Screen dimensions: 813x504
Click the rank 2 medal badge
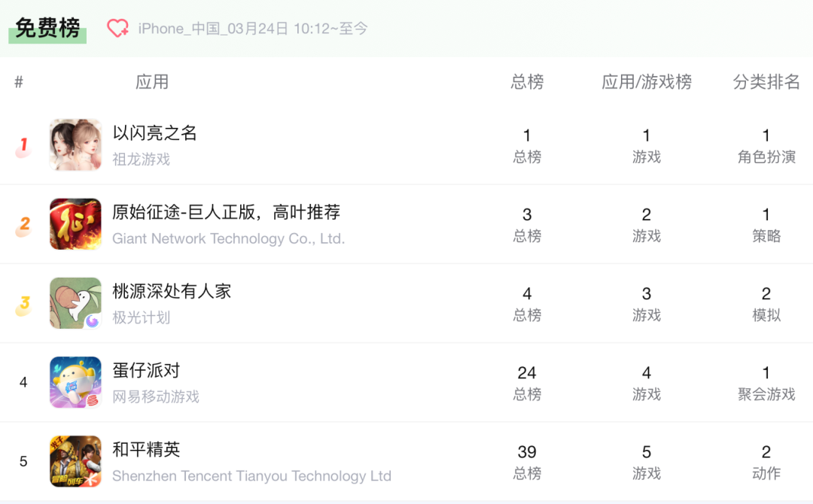pos(23,226)
